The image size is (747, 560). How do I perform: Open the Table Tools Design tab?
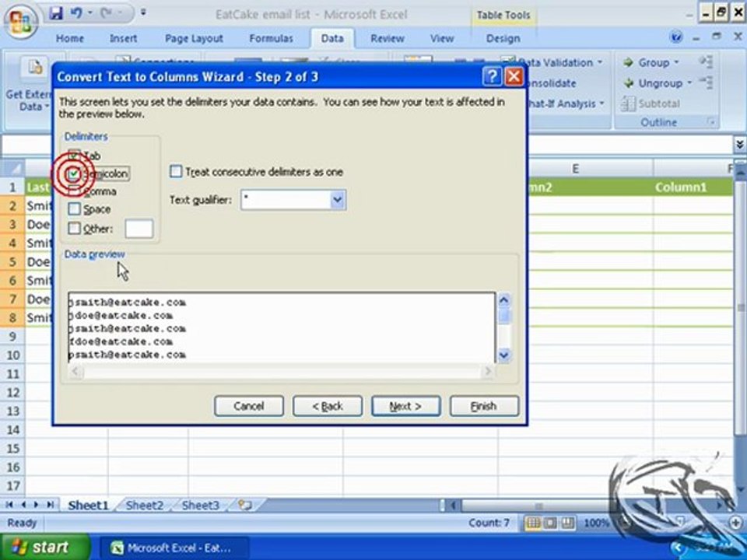[x=503, y=39]
